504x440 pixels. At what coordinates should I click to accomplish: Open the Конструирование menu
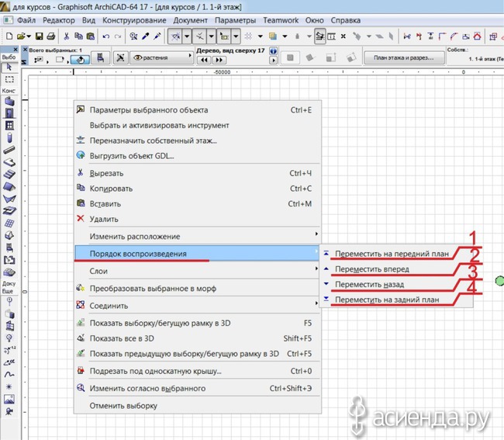[x=134, y=20]
